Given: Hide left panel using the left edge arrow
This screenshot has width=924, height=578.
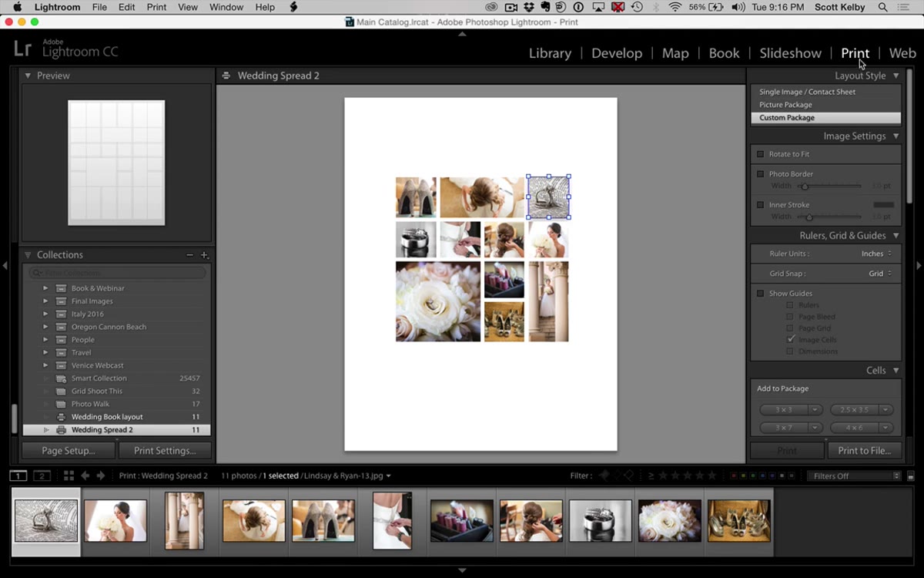Looking at the screenshot, I should 5,266.
